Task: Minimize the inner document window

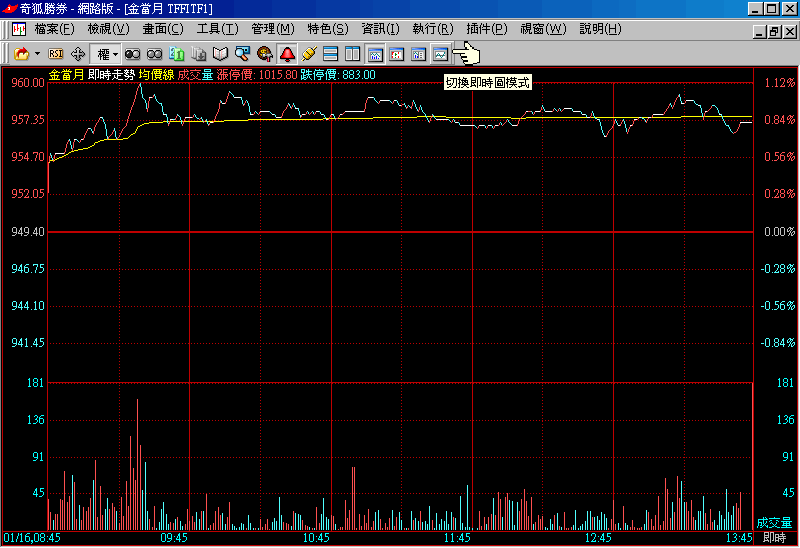Action: [x=760, y=32]
